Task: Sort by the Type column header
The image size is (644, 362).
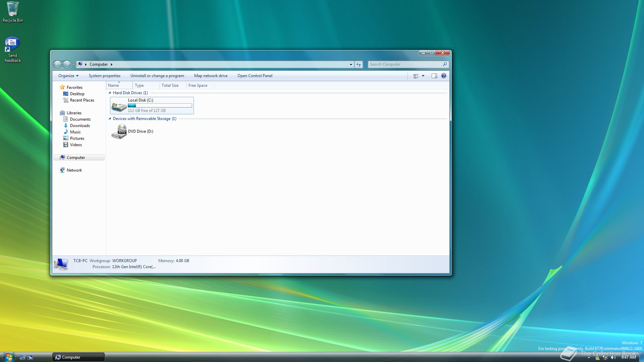Action: (146, 85)
